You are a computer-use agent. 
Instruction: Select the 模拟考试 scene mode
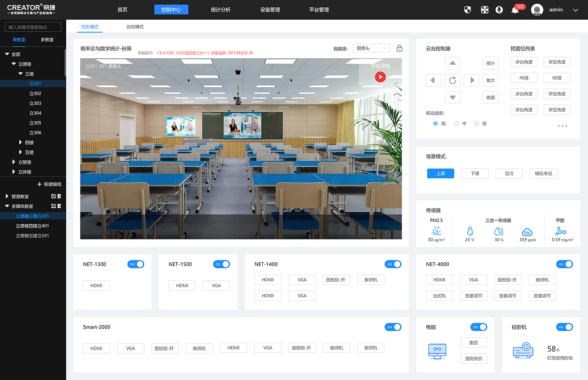(x=543, y=173)
